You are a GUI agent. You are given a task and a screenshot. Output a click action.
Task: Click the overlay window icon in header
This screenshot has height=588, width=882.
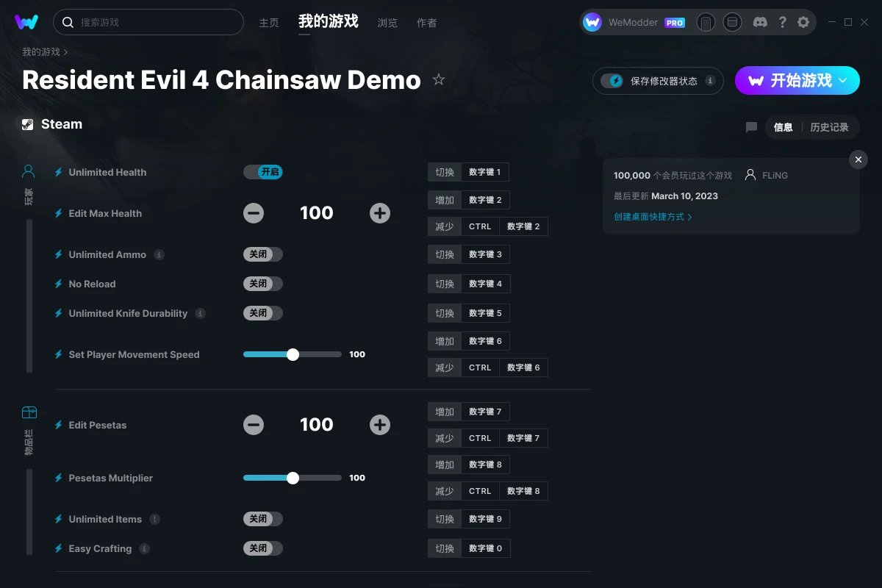[732, 22]
